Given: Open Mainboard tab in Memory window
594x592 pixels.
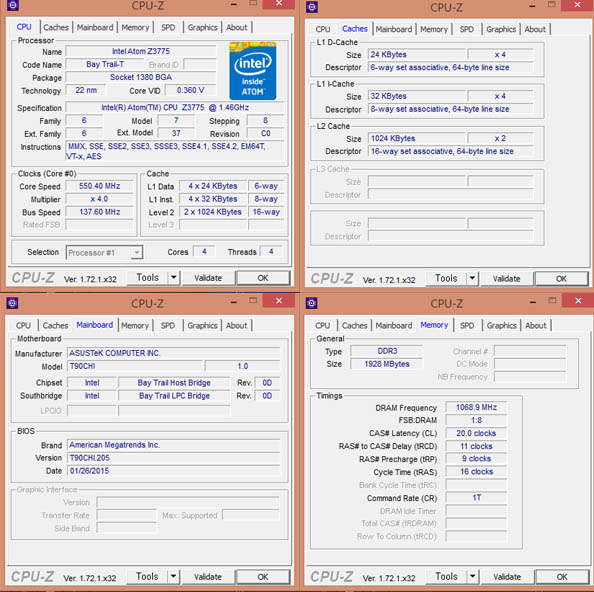Looking at the screenshot, I should [x=394, y=325].
